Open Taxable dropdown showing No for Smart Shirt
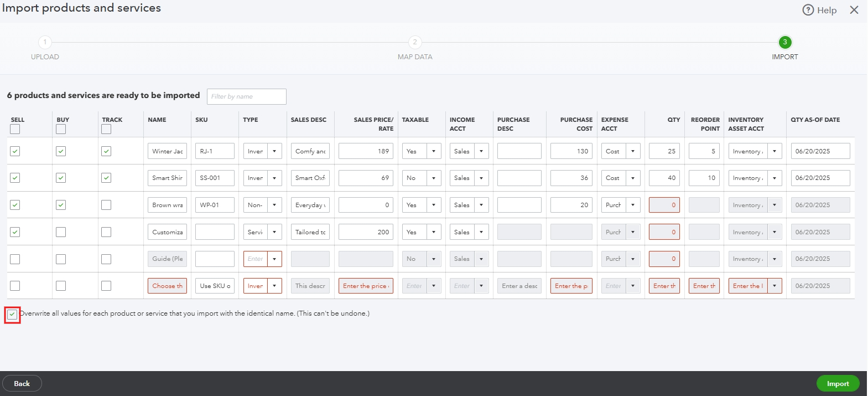 point(434,178)
